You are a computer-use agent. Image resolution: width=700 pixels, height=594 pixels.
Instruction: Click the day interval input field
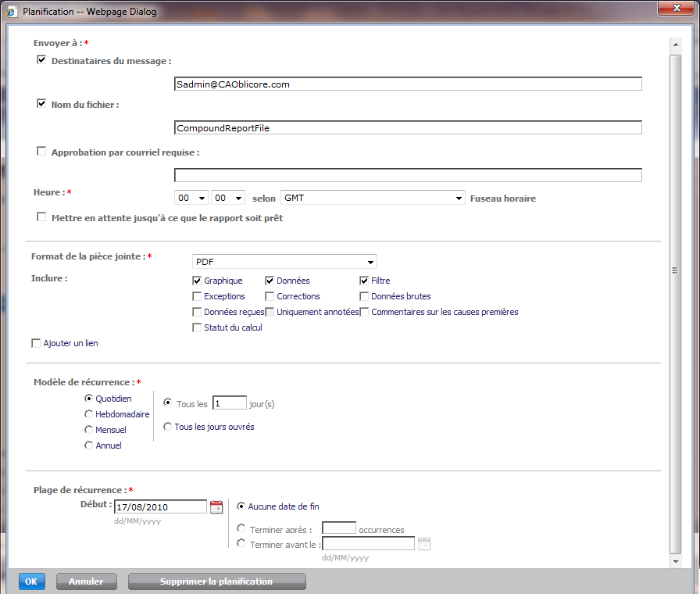230,403
